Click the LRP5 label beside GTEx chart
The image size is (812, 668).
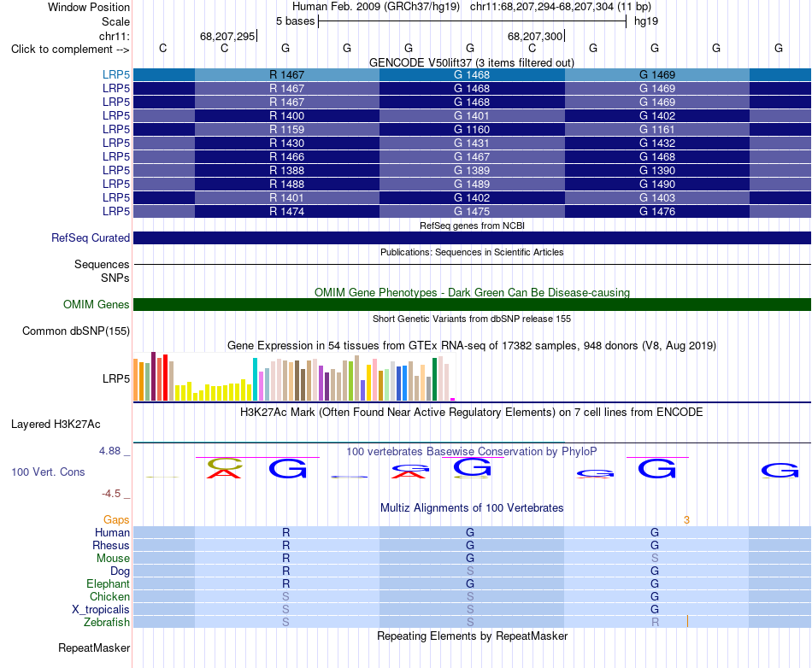116,378
